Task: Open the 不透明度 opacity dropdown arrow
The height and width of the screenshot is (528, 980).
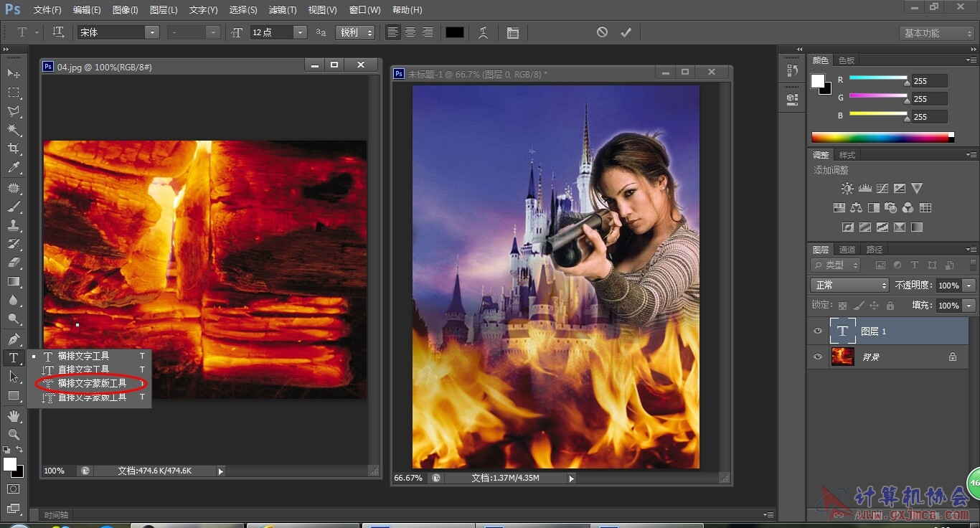Action: pyautogui.click(x=969, y=286)
